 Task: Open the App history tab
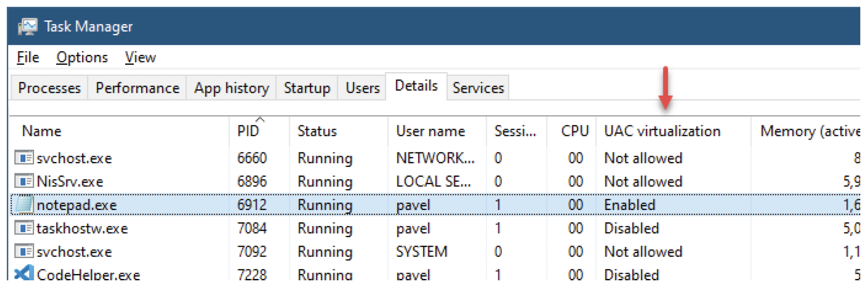tap(231, 88)
